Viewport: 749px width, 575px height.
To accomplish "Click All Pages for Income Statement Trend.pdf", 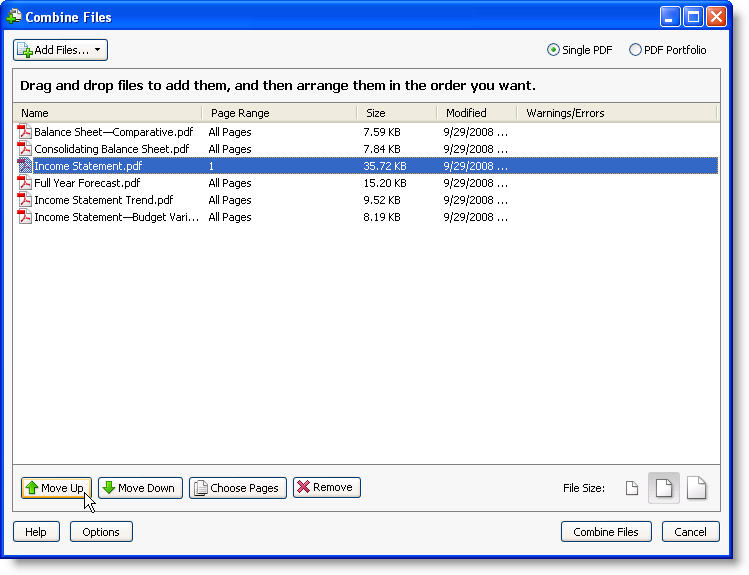I will [230, 200].
